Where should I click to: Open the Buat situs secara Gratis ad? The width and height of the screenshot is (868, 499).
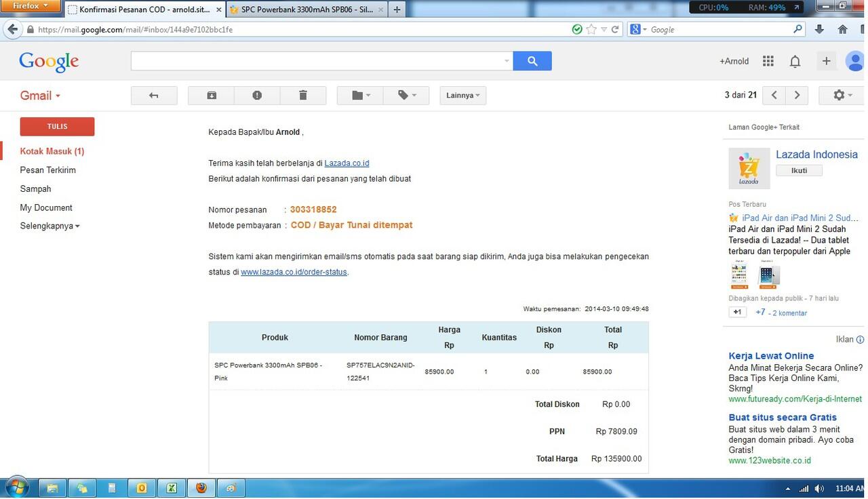tap(783, 418)
